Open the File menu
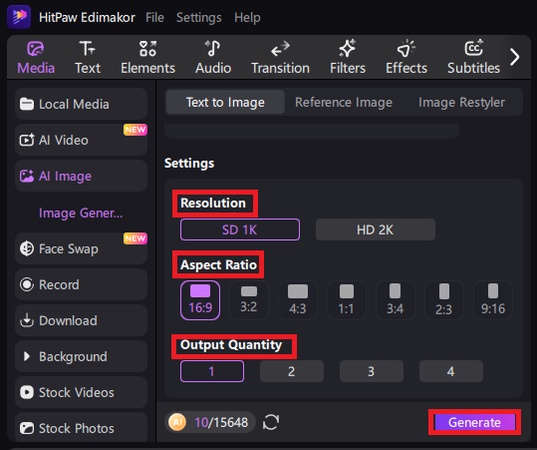This screenshot has width=537, height=450. 155,17
